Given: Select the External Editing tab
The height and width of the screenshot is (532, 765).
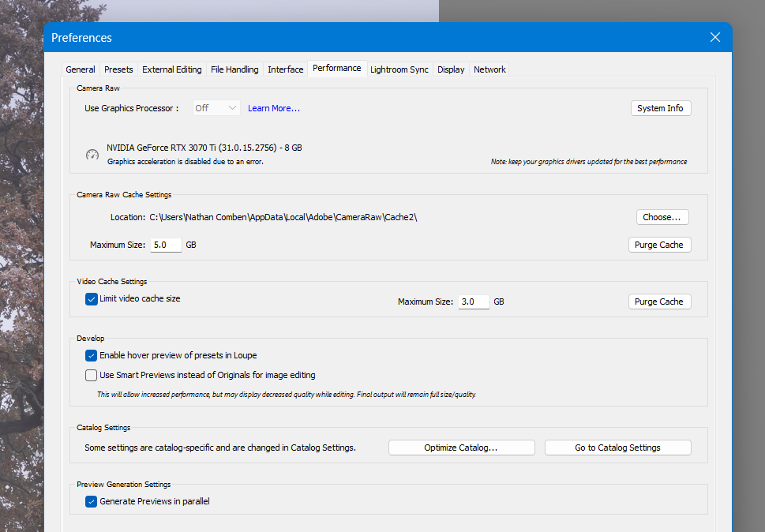Looking at the screenshot, I should pyautogui.click(x=171, y=69).
